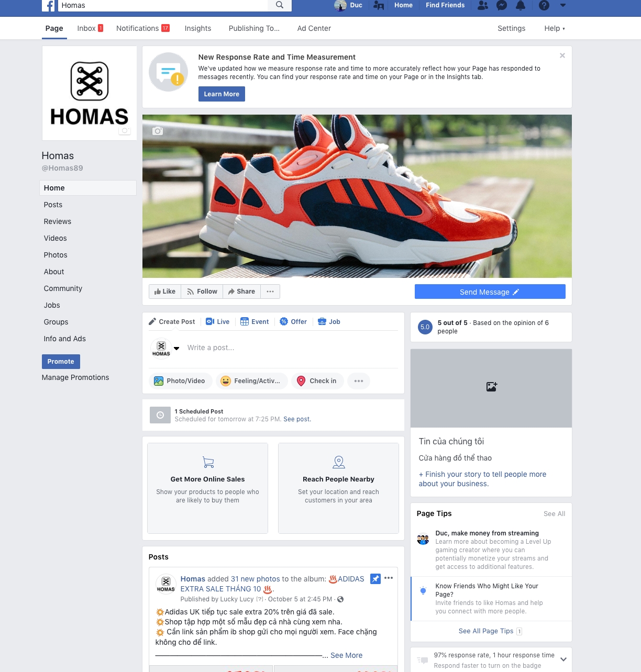Click Find Friends in top bar

445,5
